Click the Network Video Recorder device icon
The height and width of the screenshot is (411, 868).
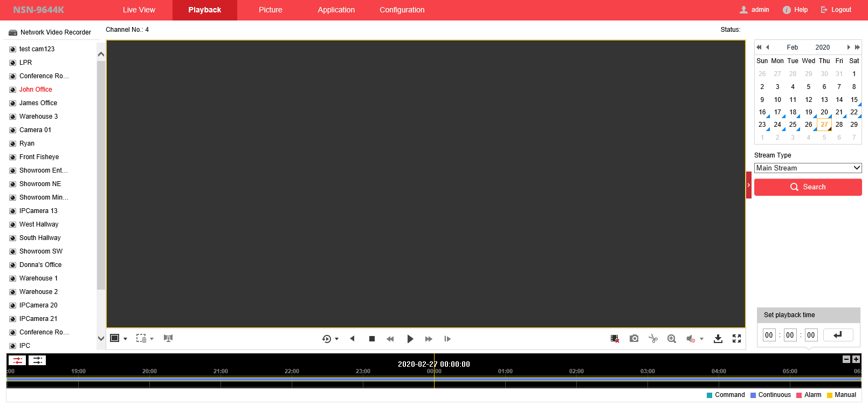pyautogui.click(x=13, y=32)
